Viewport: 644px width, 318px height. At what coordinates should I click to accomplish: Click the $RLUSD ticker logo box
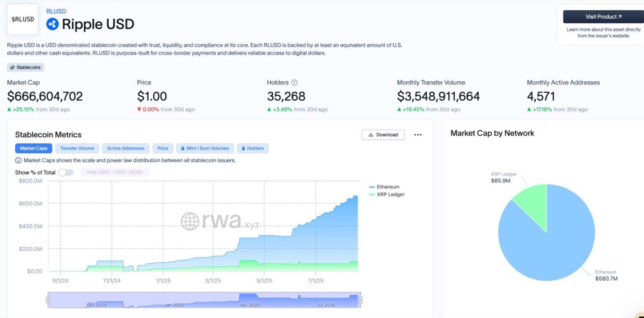pyautogui.click(x=23, y=19)
